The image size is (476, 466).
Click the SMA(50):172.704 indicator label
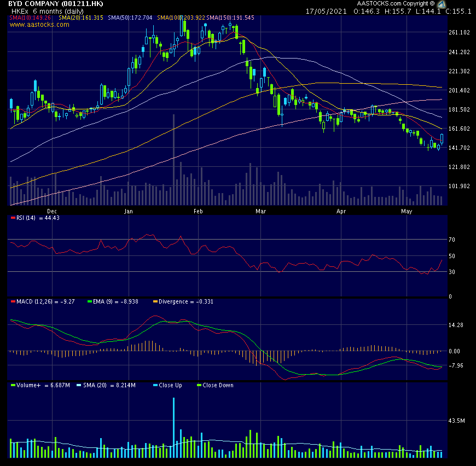[130, 18]
